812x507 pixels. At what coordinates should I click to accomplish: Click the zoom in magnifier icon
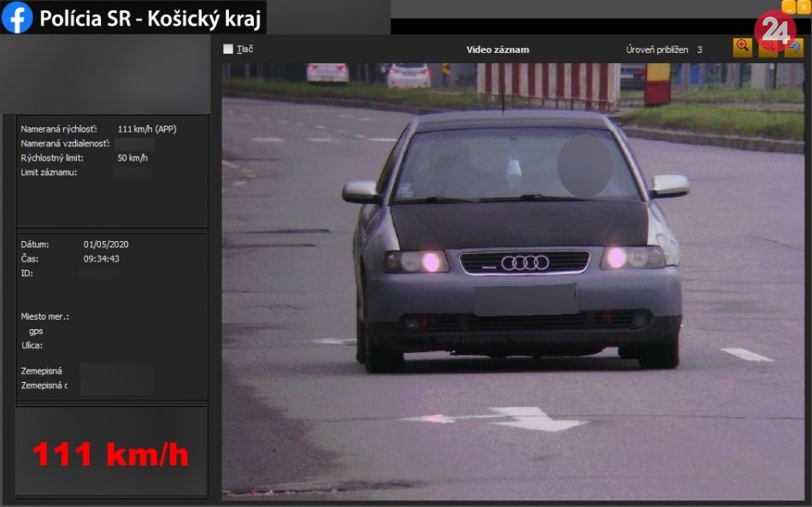[743, 48]
